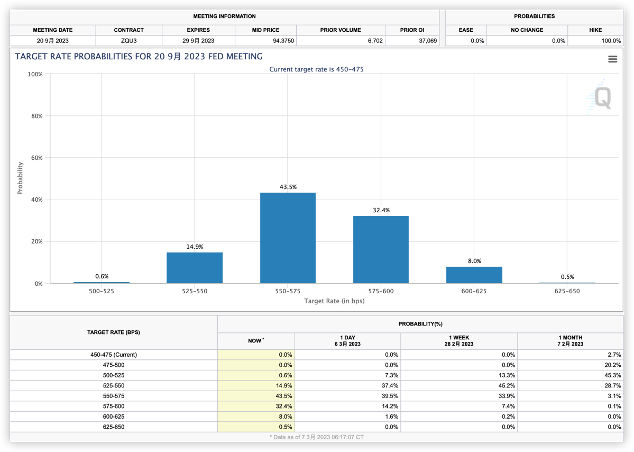Click the '1 WEEK 28 2月 2023' column header
Image resolution: width=634 pixels, height=452 pixels.
click(x=459, y=341)
